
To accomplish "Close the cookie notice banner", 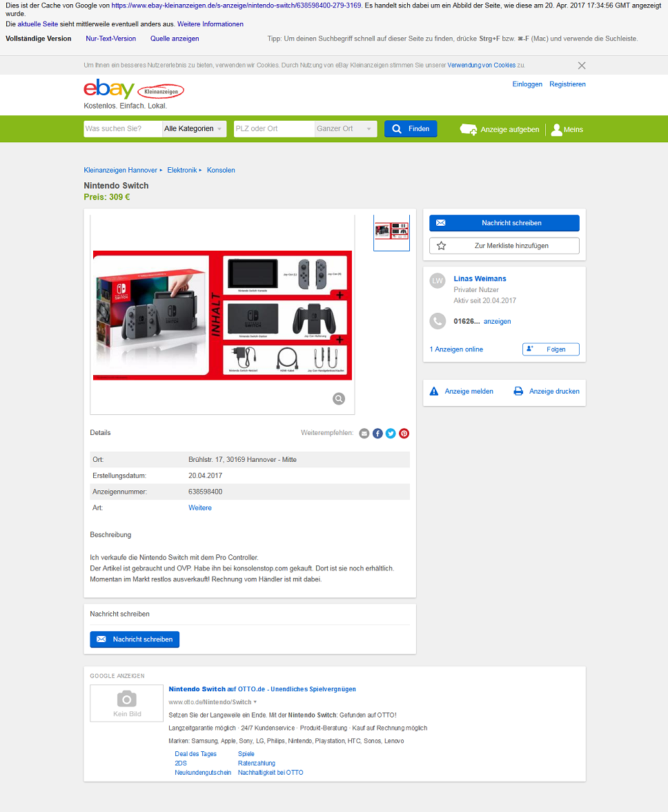I will click(582, 65).
